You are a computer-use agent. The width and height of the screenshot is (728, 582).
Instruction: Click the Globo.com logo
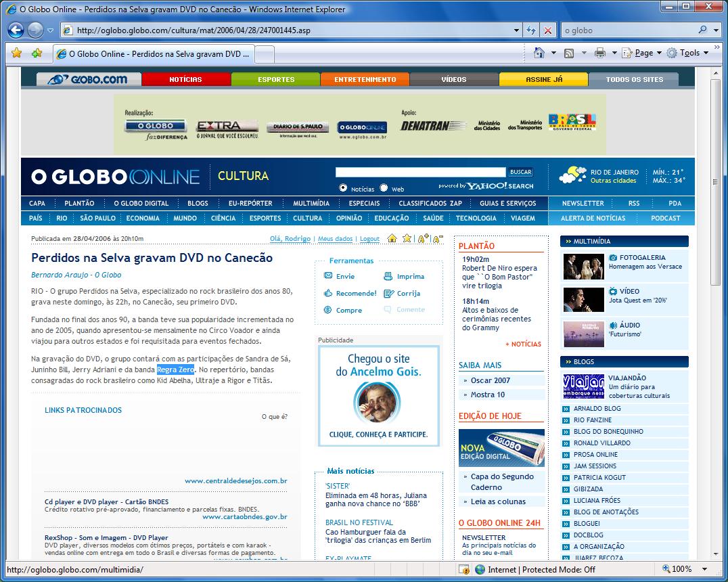[x=88, y=79]
